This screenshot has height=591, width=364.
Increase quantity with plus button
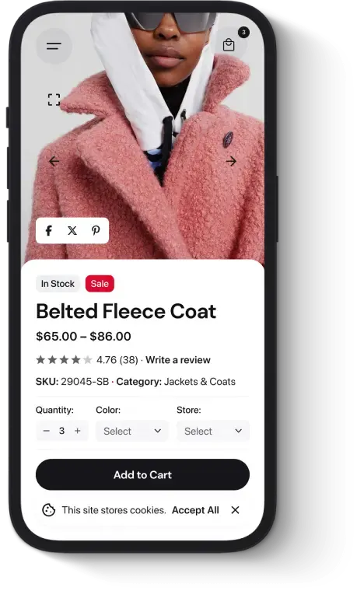tap(78, 431)
